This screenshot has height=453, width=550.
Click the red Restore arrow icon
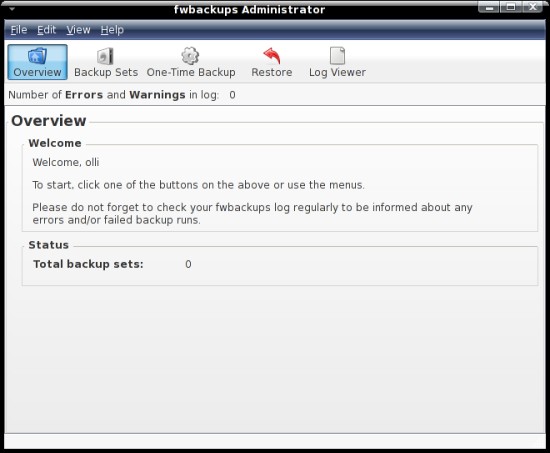[272, 56]
